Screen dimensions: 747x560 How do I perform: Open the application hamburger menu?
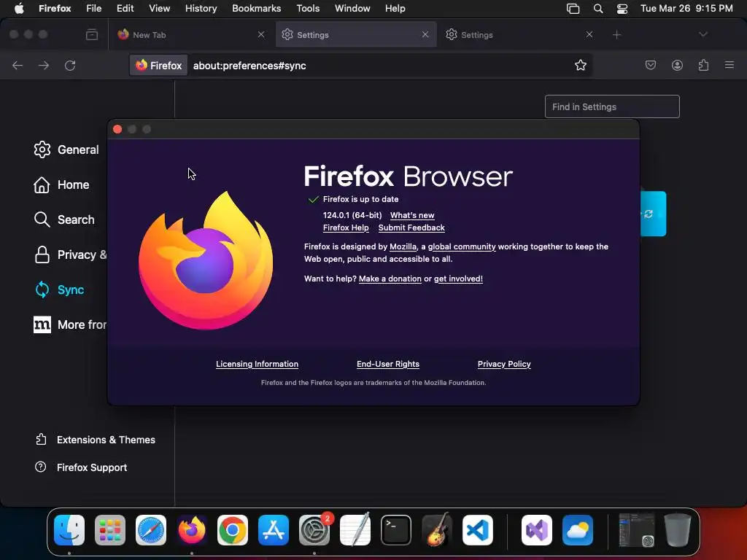(729, 65)
